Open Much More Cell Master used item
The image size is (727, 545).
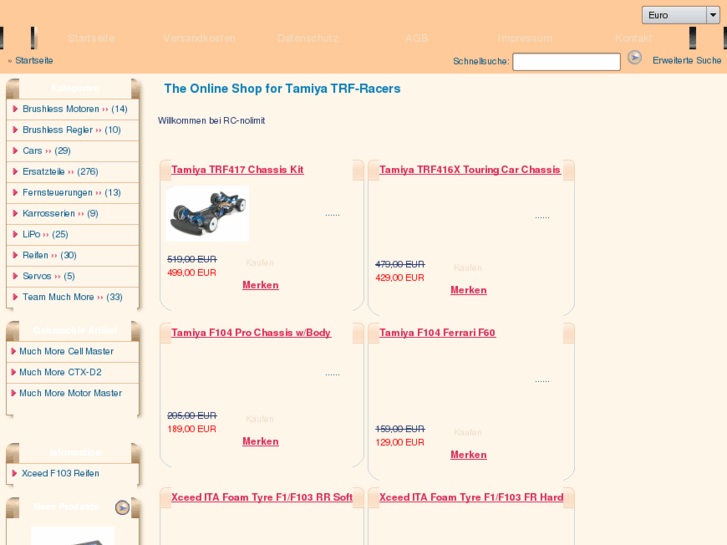[66, 351]
